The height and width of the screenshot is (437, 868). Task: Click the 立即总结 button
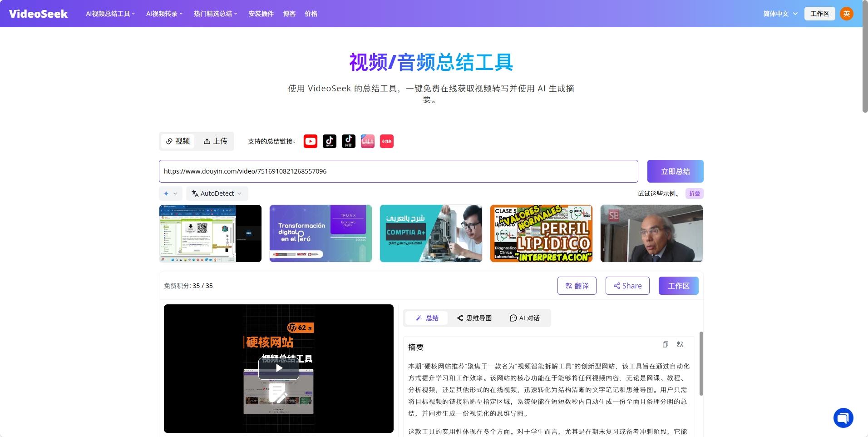[675, 171]
